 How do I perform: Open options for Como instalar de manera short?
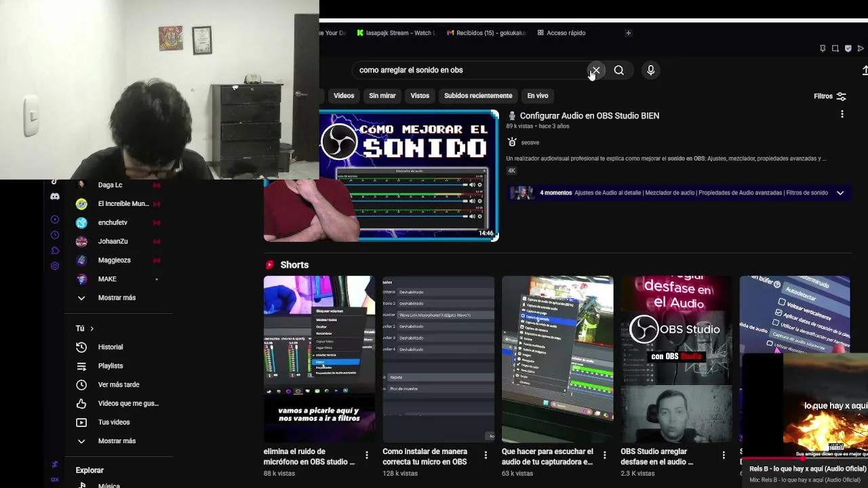point(486,455)
